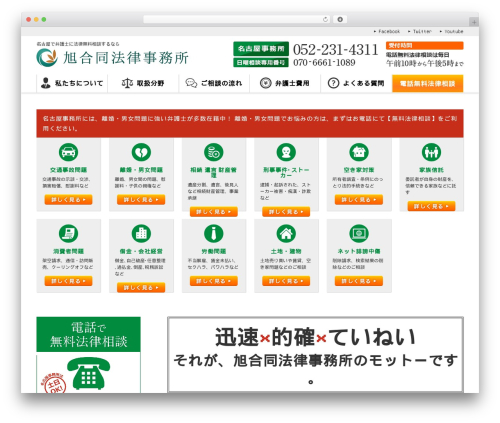This screenshot has width=500, height=423.
Task: Click the coins icon for 相続 遺言 財産管理
Action: pos(214,152)
